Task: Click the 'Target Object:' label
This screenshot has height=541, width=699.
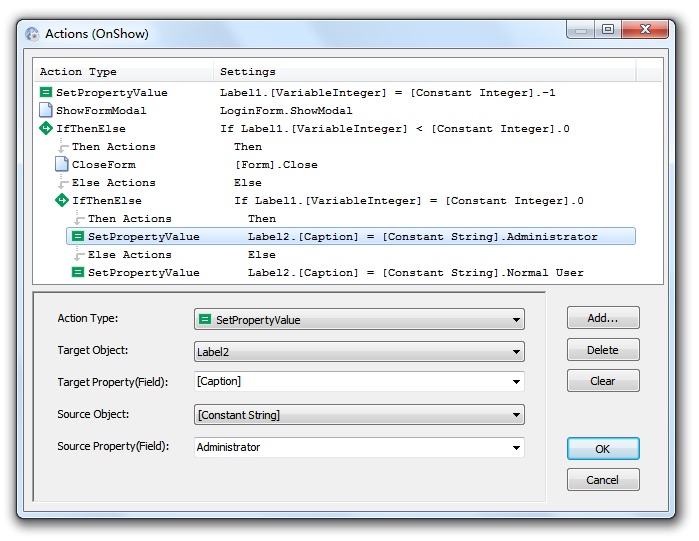Action: tap(93, 350)
